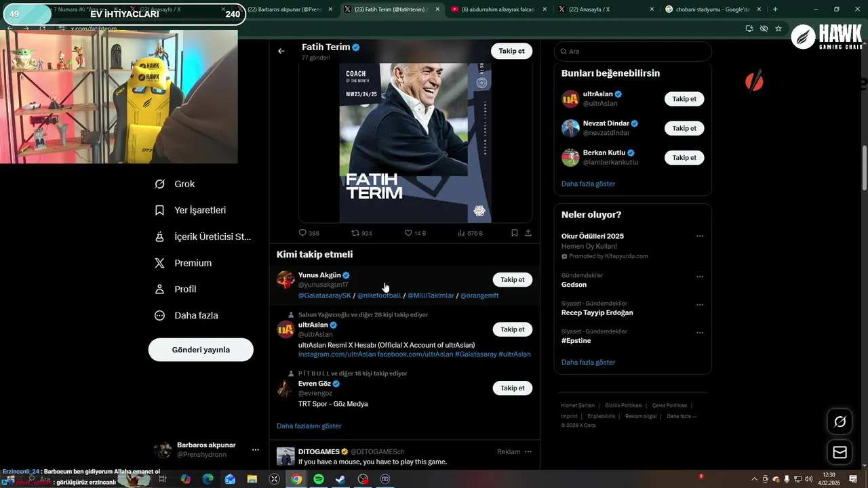The width and height of the screenshot is (868, 488).
Task: Show hidden system tray icons
Action: 754,479
